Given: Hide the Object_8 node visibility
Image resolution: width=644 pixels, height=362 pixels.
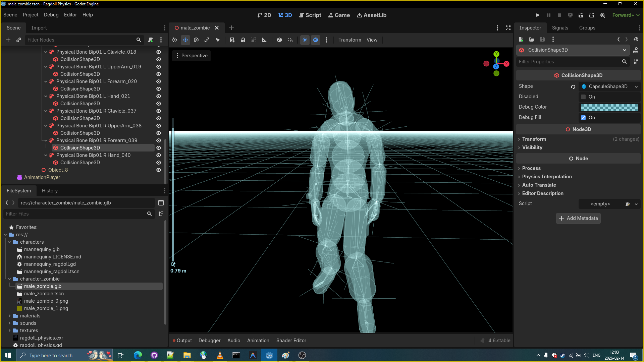Looking at the screenshot, I should [159, 170].
